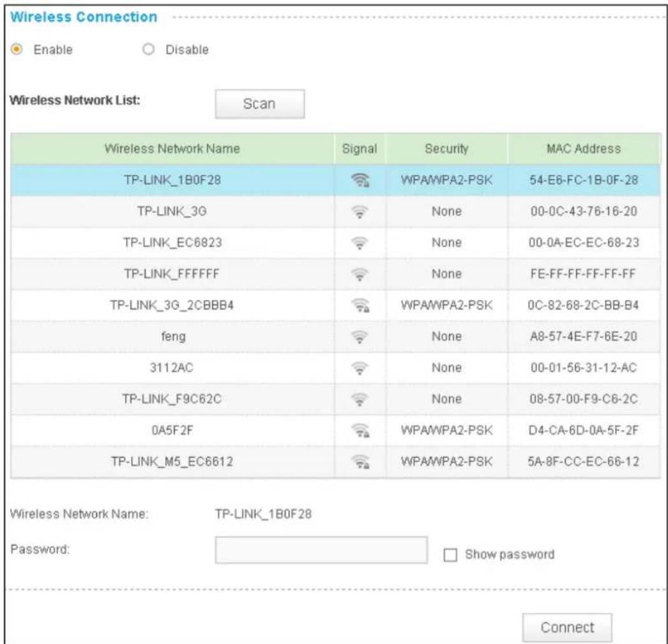The height and width of the screenshot is (644, 668).
Task: Click locked signal icon for TP-LINK_3G_2CBBB4
Action: pos(360,305)
